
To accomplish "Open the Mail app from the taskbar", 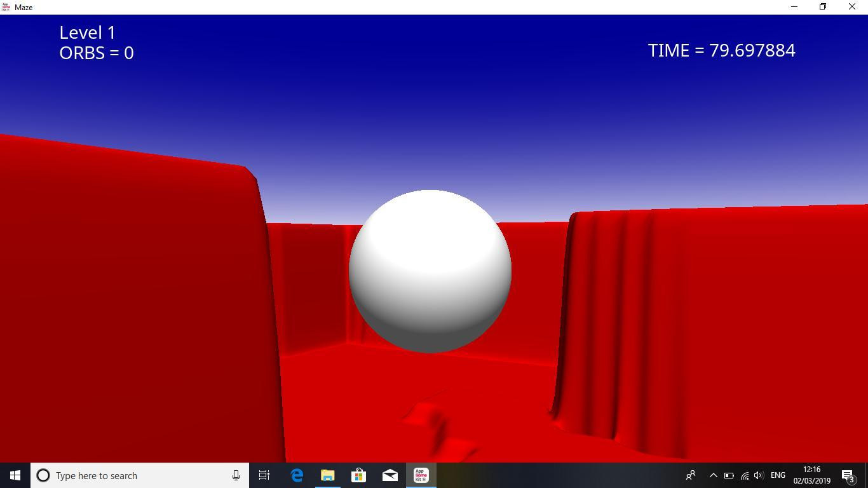I will (x=390, y=475).
